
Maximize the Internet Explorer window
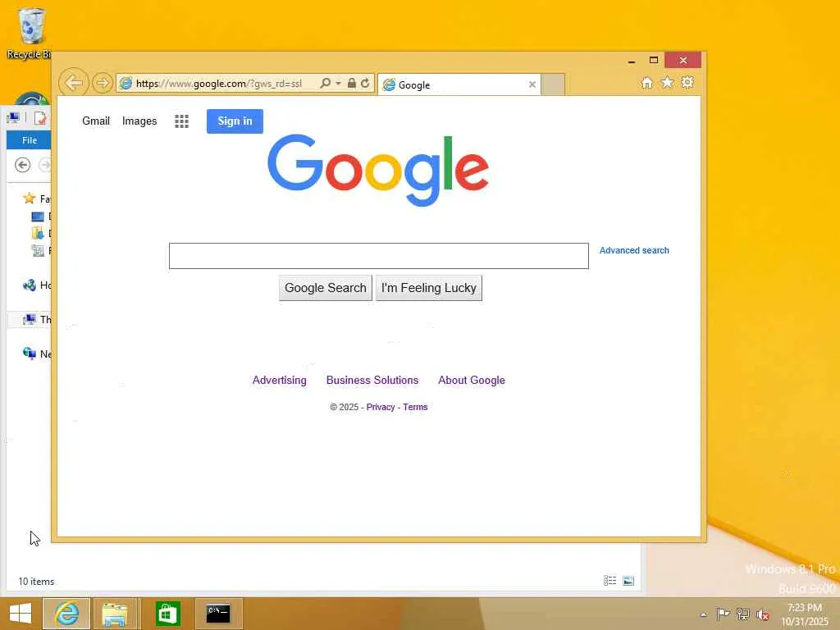pyautogui.click(x=654, y=61)
